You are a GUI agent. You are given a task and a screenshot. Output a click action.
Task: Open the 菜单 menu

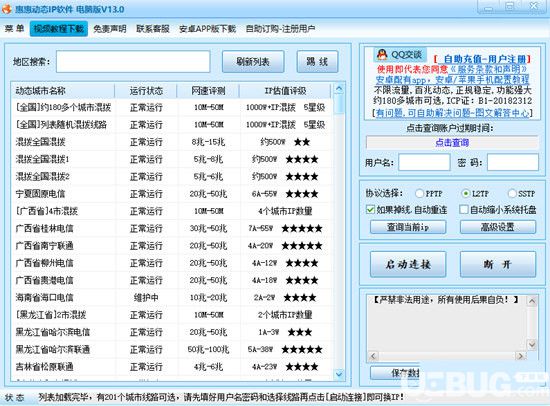(14, 28)
